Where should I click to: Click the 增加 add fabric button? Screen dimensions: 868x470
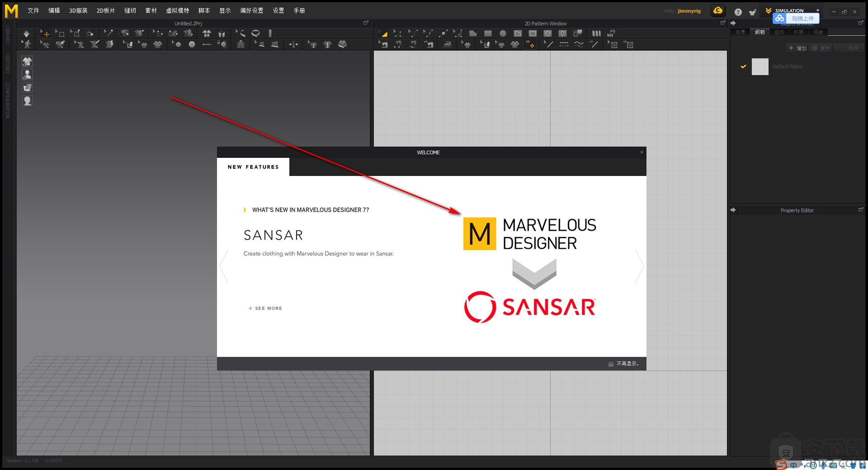coord(797,48)
